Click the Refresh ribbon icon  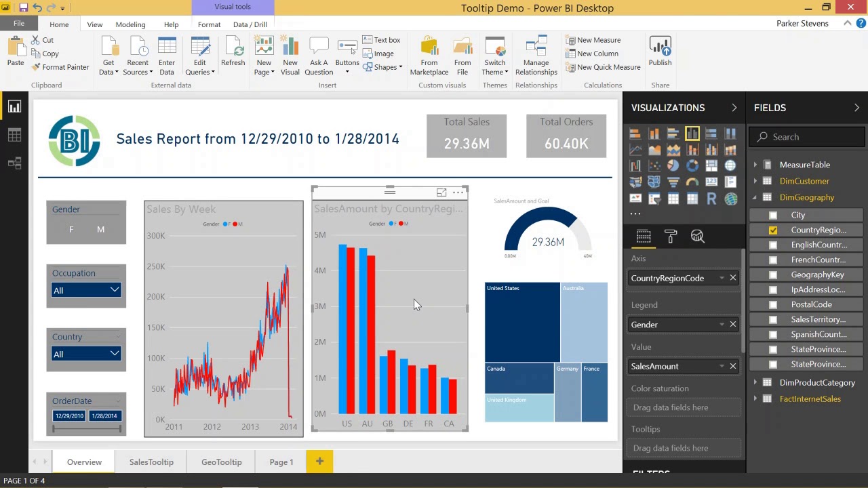(233, 52)
